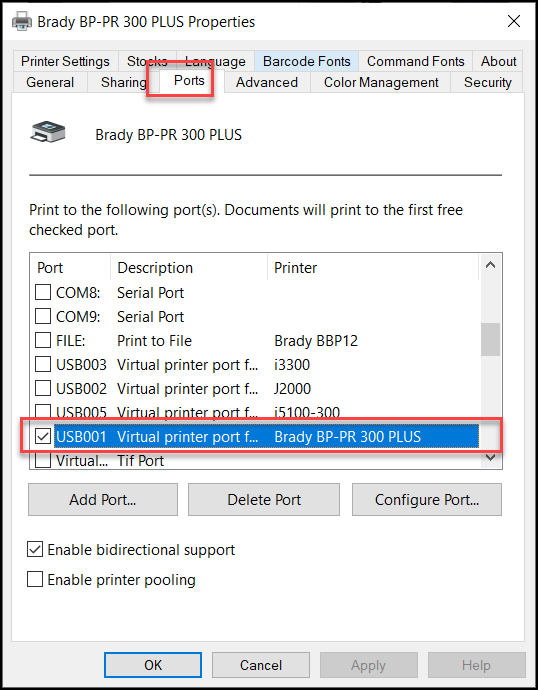Click the port list scroll-up arrow
The height and width of the screenshot is (690, 538).
pyautogui.click(x=490, y=265)
